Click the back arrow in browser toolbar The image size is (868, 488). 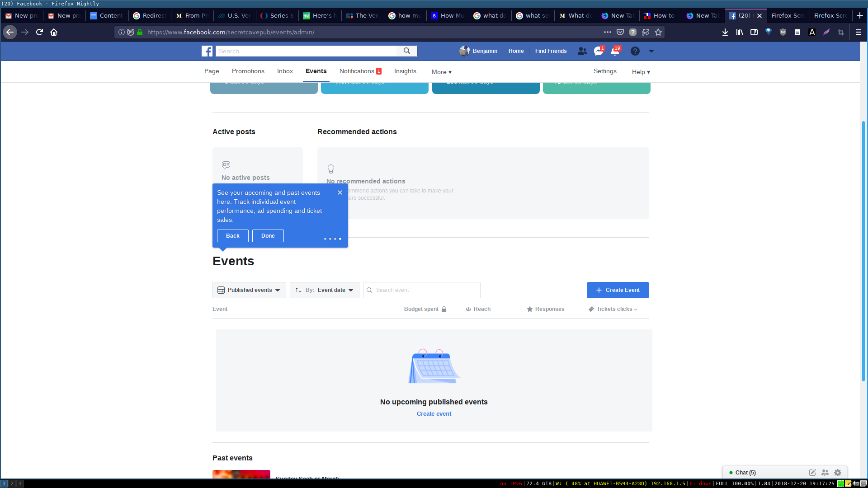pos(10,32)
